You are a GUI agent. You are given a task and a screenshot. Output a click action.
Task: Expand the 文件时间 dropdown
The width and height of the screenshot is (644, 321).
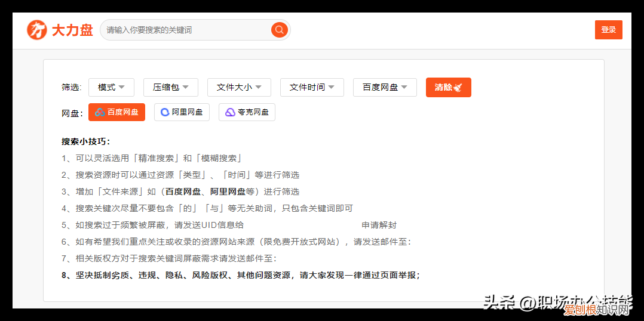(312, 87)
